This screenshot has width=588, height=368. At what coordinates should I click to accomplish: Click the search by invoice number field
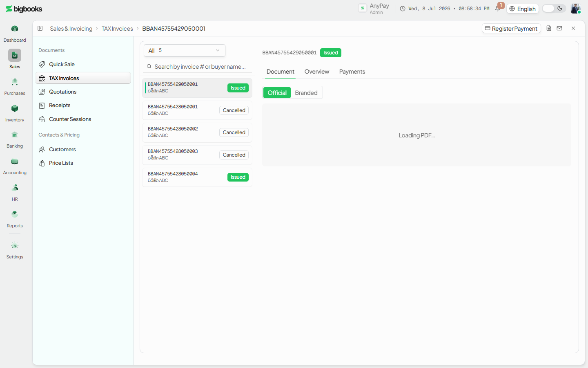coord(197,67)
